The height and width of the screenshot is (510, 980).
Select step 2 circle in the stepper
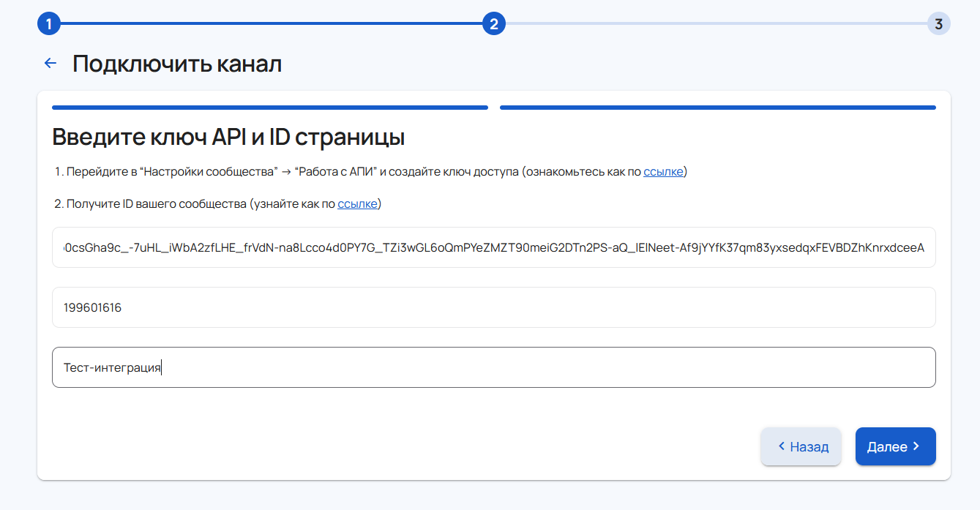click(x=493, y=24)
